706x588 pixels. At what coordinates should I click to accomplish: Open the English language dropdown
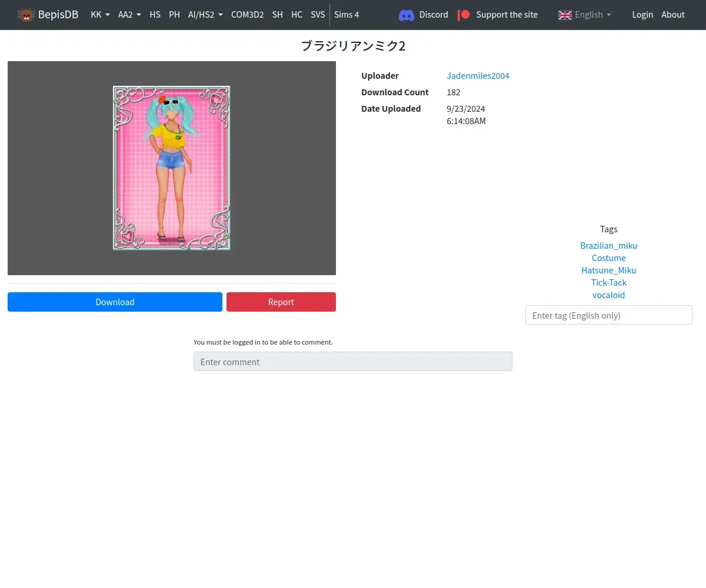point(592,15)
